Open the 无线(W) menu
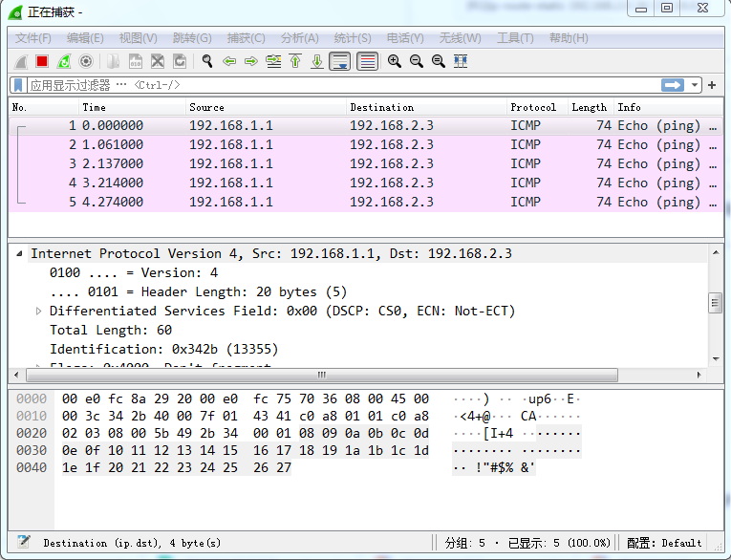Image resolution: width=731 pixels, height=560 pixels. (460, 38)
